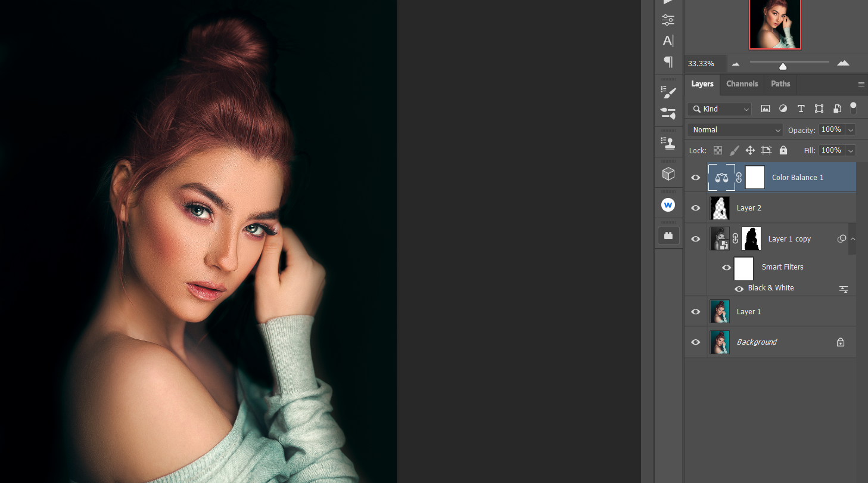Image resolution: width=868 pixels, height=483 pixels.
Task: Open the Character panel icon
Action: (668, 41)
